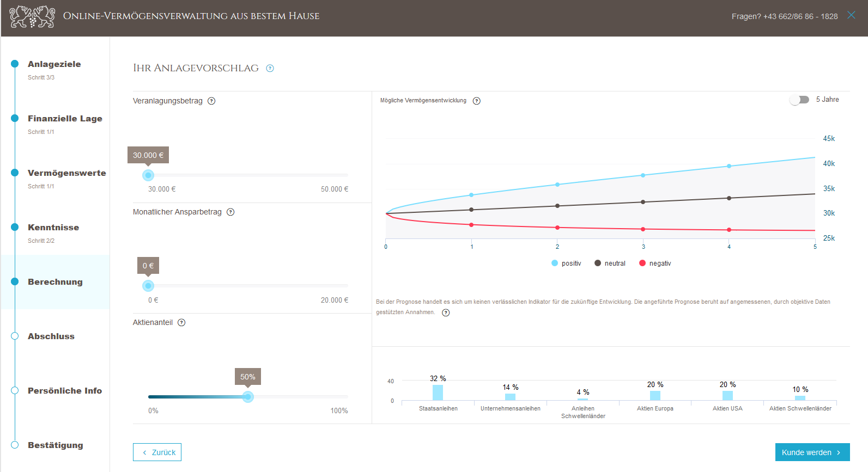Open help icon beside Ihr Anlagevorschlag

(270, 68)
